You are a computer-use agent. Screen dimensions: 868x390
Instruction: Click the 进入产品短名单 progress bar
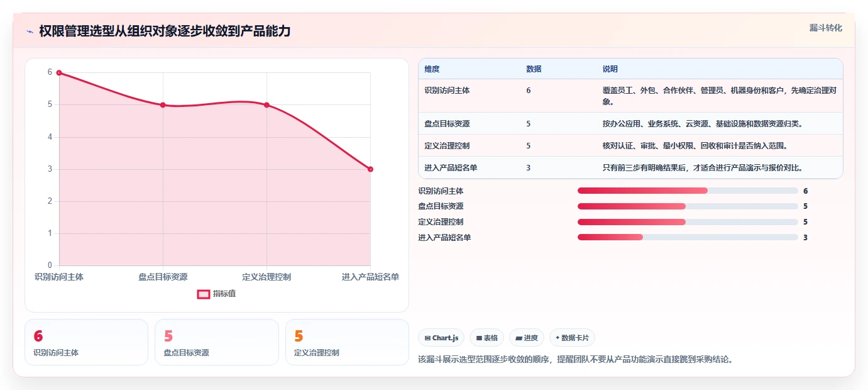point(688,238)
